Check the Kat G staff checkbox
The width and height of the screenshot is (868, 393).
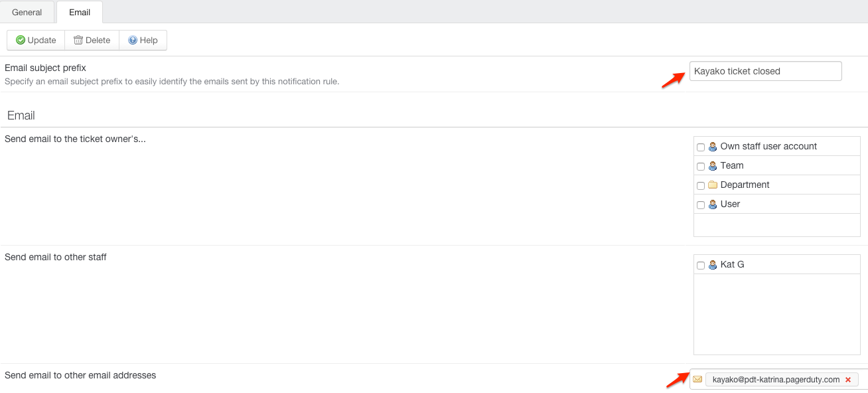tap(701, 266)
